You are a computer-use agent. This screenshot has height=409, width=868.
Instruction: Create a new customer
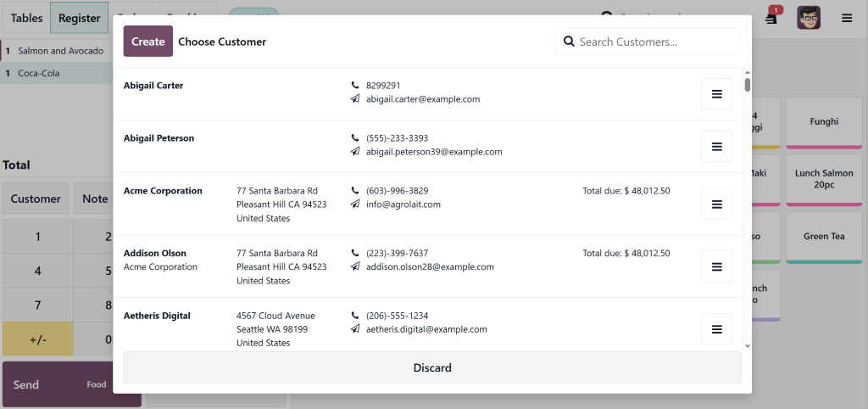(147, 42)
